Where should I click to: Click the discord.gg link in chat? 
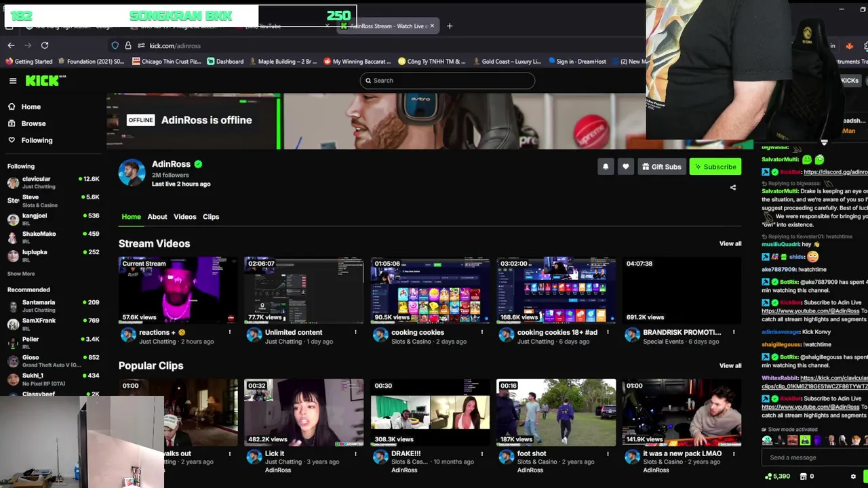tap(835, 172)
